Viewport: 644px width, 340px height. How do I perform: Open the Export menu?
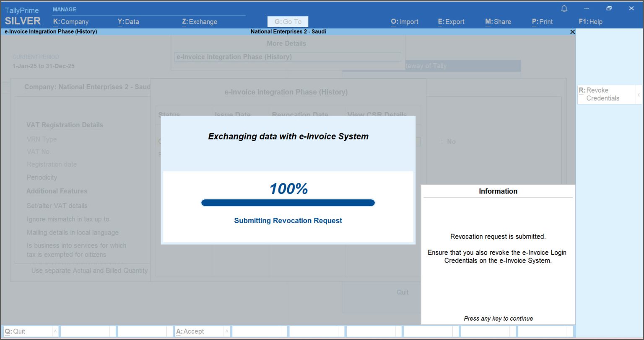451,22
